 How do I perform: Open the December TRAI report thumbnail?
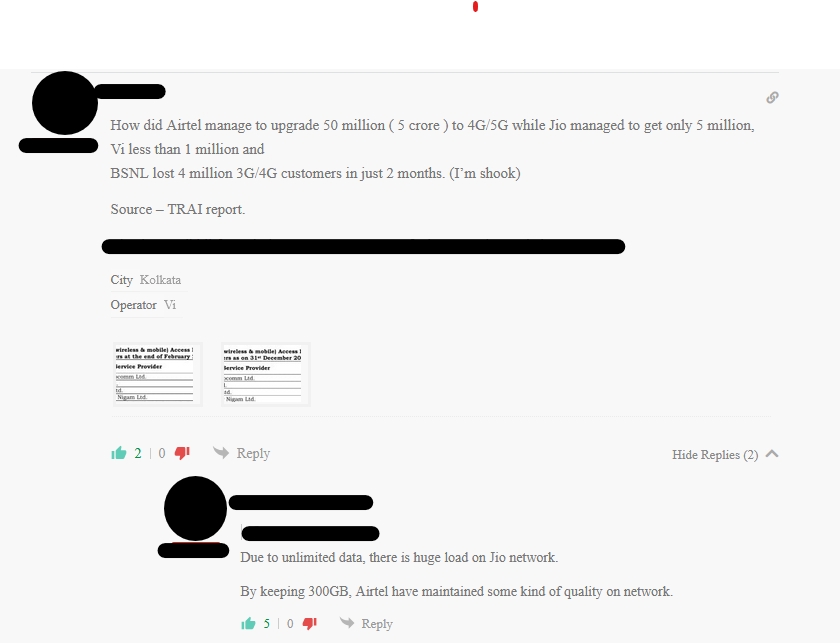pyautogui.click(x=266, y=375)
